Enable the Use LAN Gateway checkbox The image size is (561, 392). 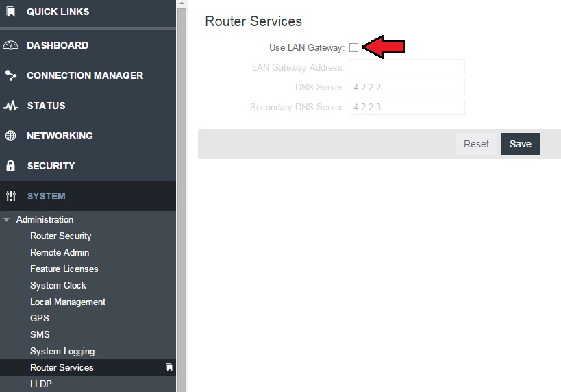coord(353,47)
